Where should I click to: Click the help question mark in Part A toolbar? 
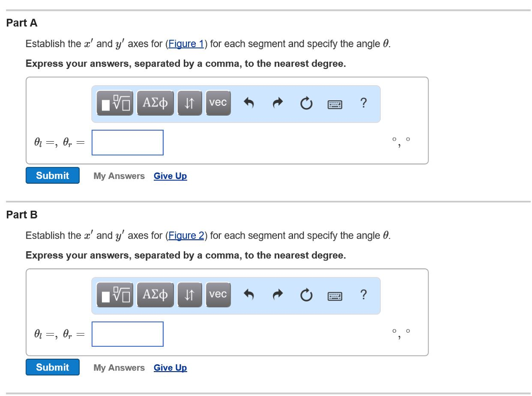363,103
